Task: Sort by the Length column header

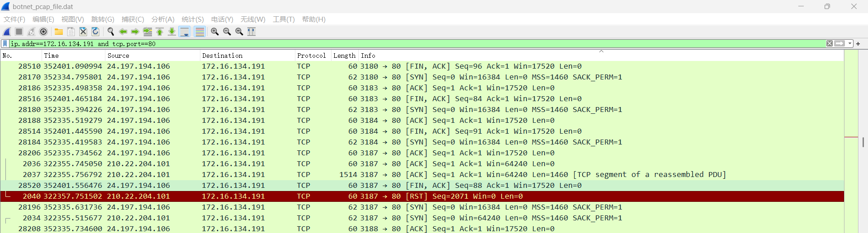Action: click(345, 56)
